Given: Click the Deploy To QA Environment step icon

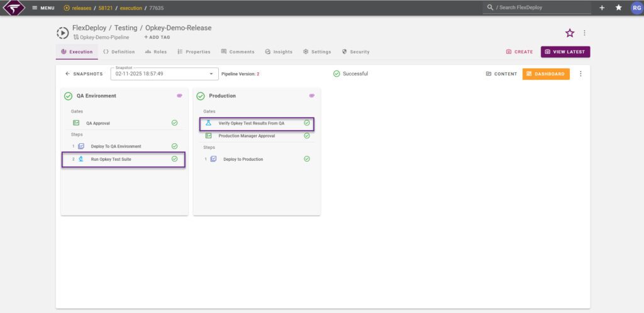Looking at the screenshot, I should 81,146.
